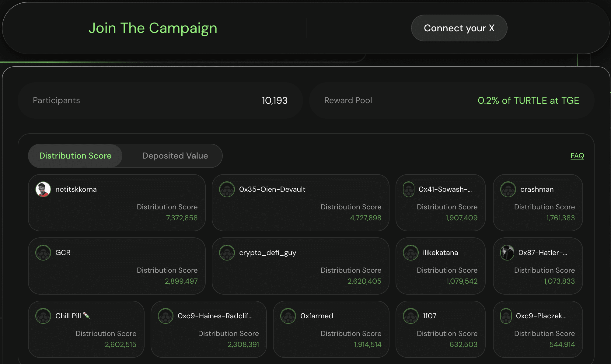
Task: Click the Join The Campaign heading
Action: coord(153,28)
